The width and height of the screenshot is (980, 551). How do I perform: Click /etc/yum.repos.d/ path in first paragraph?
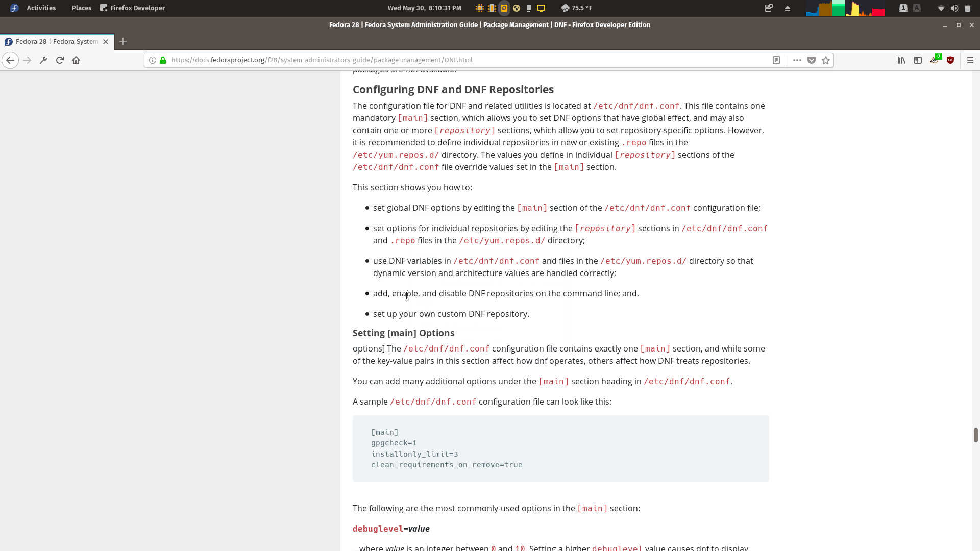396,155
